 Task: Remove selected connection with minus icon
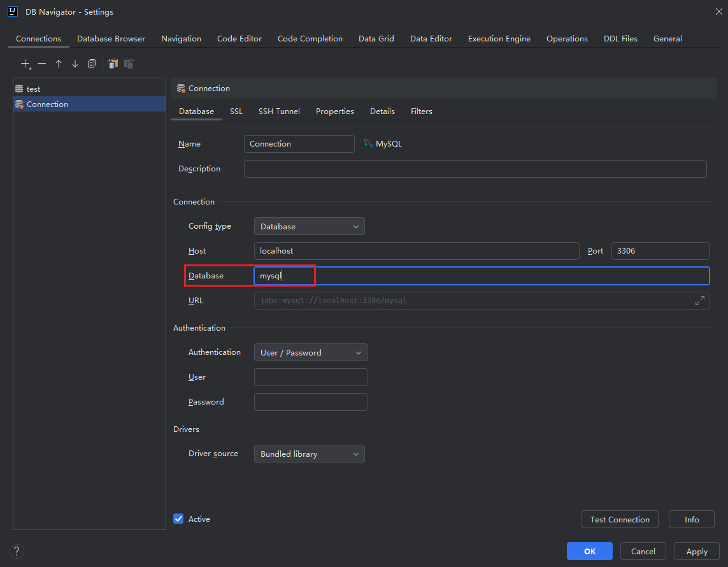42,64
